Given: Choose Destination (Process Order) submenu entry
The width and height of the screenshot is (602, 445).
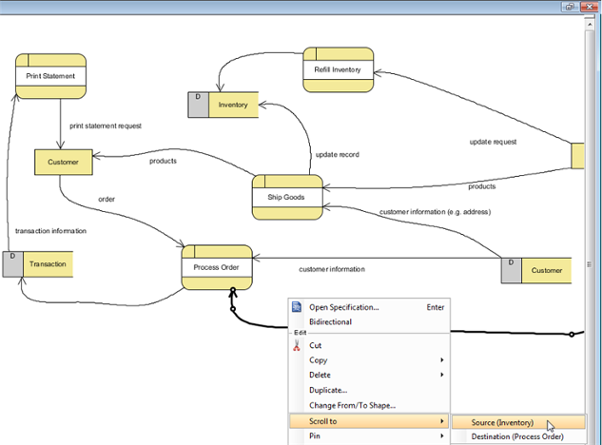Looking at the screenshot, I should [x=519, y=437].
